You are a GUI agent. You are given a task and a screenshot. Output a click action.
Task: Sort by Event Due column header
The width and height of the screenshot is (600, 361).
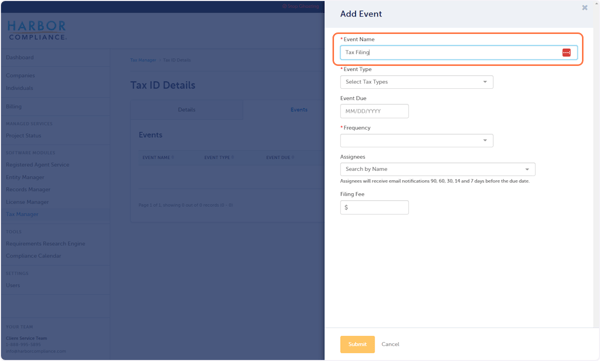point(280,157)
